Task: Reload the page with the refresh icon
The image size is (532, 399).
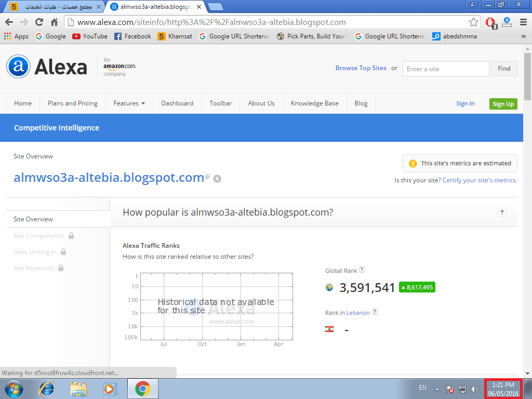Action: pyautogui.click(x=39, y=22)
